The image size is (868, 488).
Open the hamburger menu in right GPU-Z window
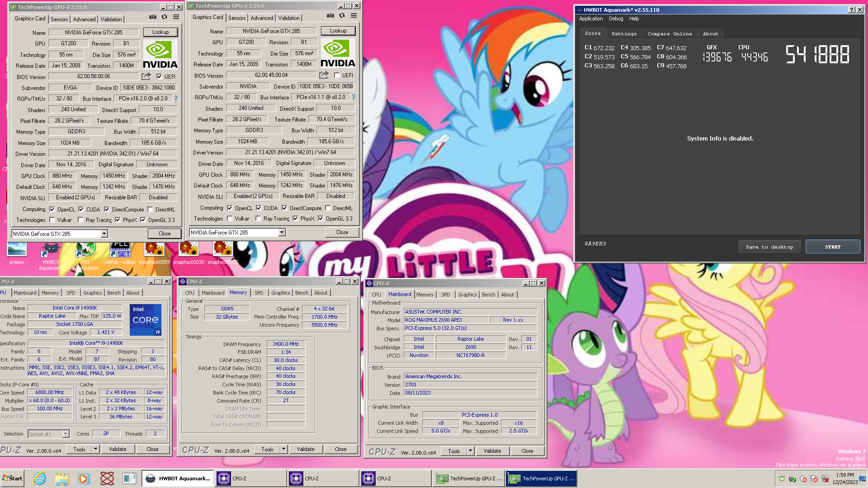coord(354,16)
